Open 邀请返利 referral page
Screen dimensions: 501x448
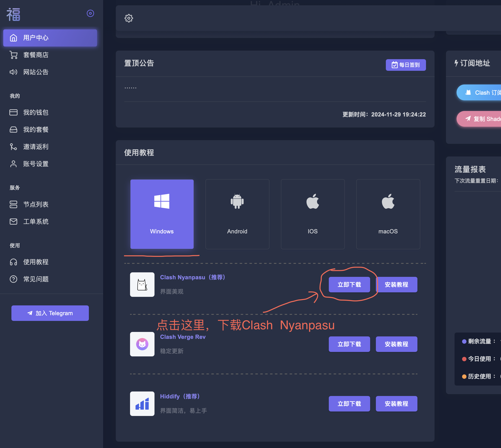36,147
